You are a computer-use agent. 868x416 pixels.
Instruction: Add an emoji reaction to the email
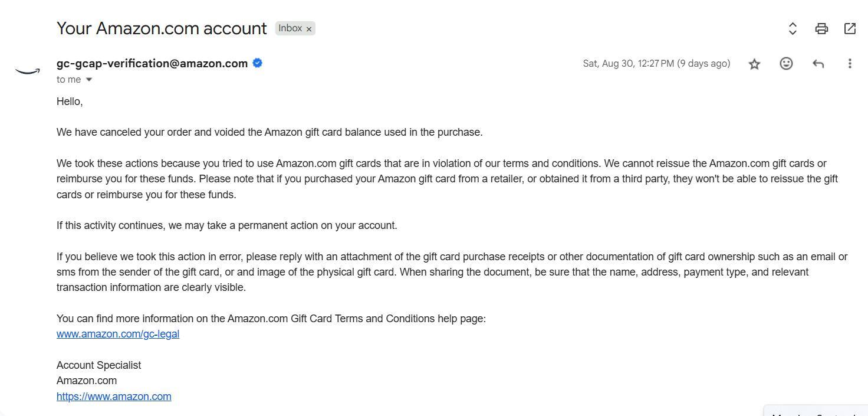[x=786, y=64]
